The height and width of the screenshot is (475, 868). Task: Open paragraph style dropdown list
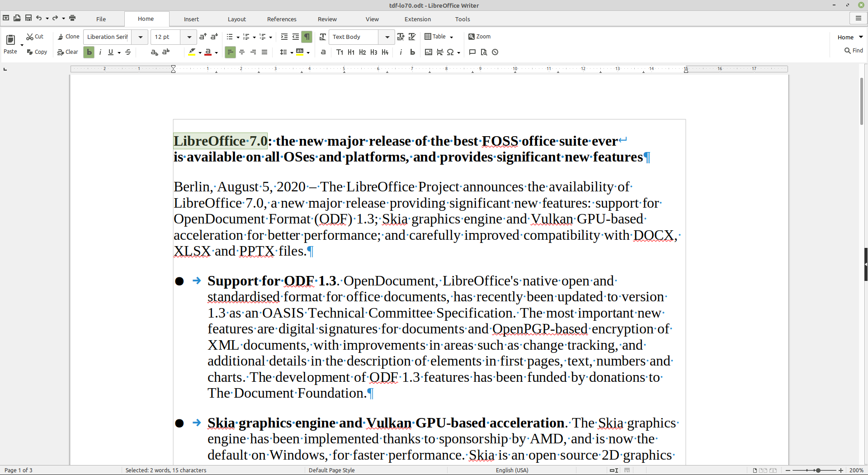coord(387,37)
